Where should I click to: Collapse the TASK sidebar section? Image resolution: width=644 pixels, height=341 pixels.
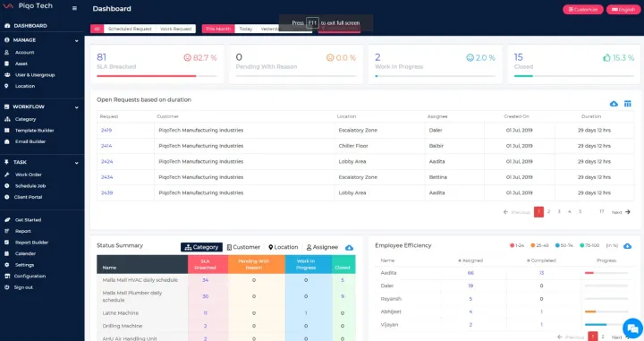pyautogui.click(x=76, y=163)
